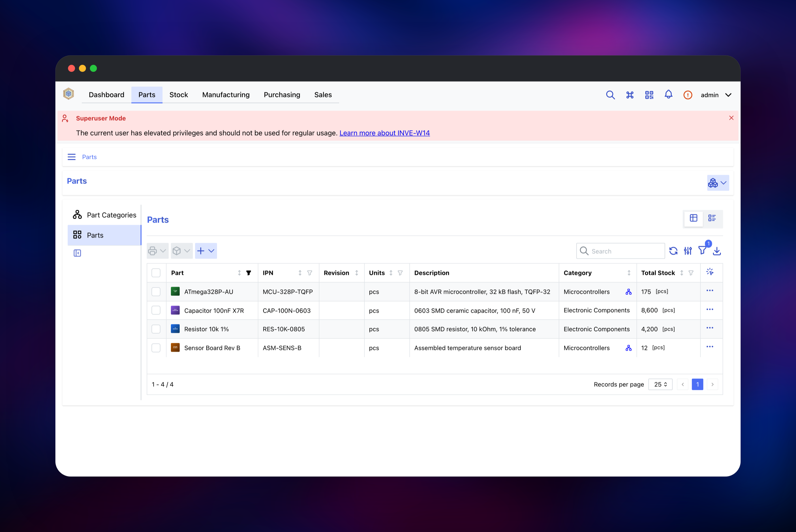Click the InvenTree logo
Image resolution: width=796 pixels, height=532 pixels.
point(69,94)
